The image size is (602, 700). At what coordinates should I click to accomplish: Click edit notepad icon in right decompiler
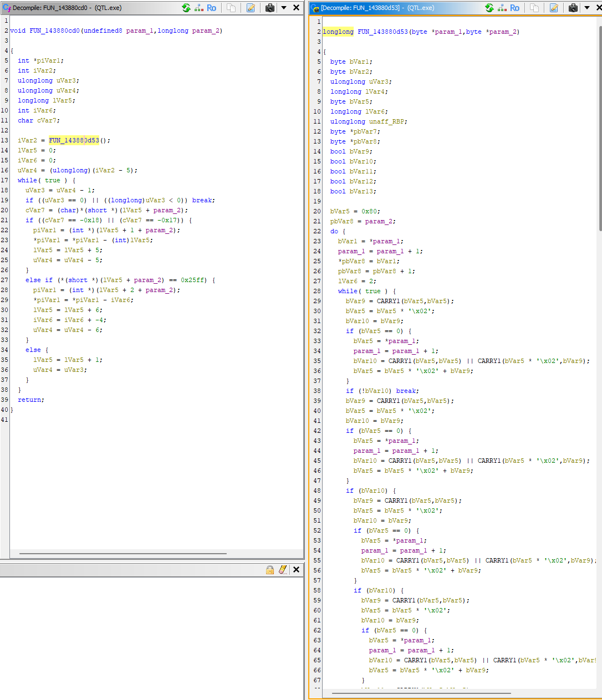point(554,8)
